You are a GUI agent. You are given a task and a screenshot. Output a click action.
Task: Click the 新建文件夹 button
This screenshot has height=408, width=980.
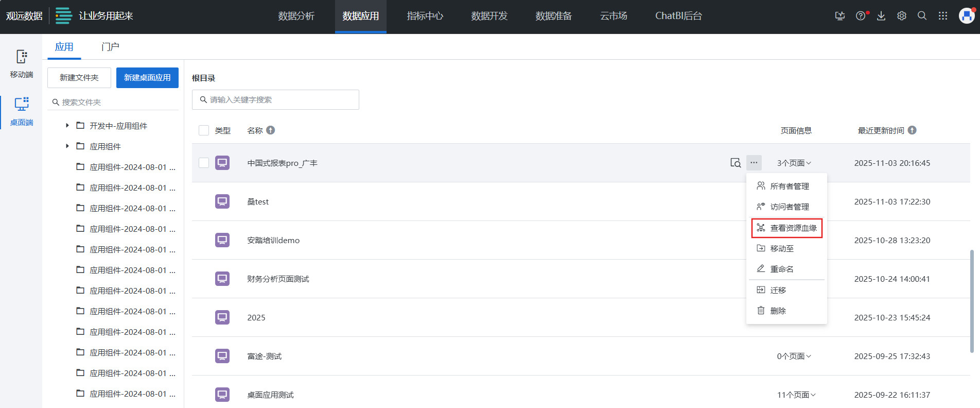pyautogui.click(x=79, y=78)
